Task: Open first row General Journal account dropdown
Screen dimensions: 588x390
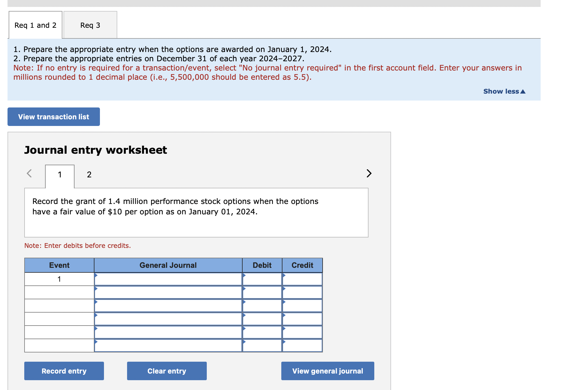Action: 168,279
